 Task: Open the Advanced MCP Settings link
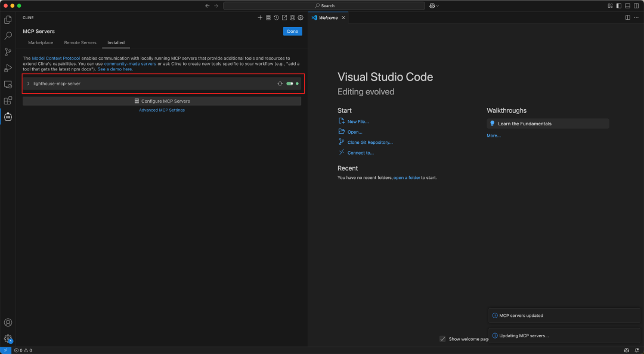coord(162,110)
